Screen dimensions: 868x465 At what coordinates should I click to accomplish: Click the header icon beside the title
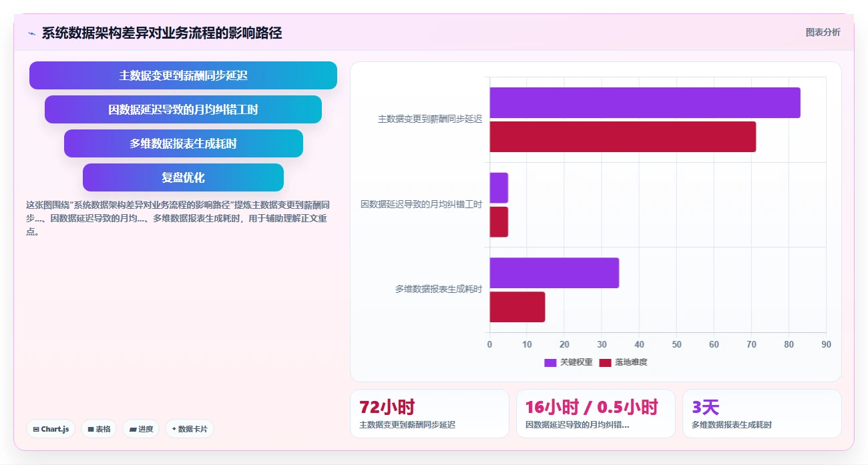pos(31,33)
